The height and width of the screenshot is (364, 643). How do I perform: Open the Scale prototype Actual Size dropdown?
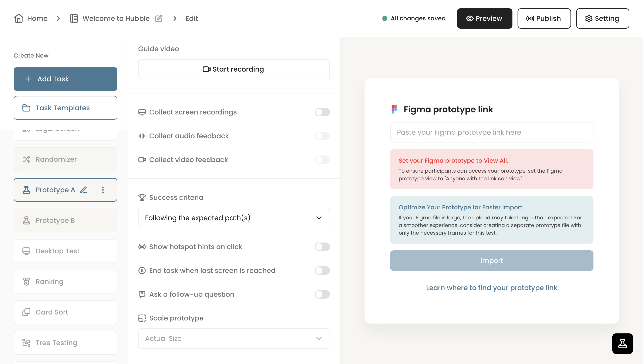click(x=234, y=339)
